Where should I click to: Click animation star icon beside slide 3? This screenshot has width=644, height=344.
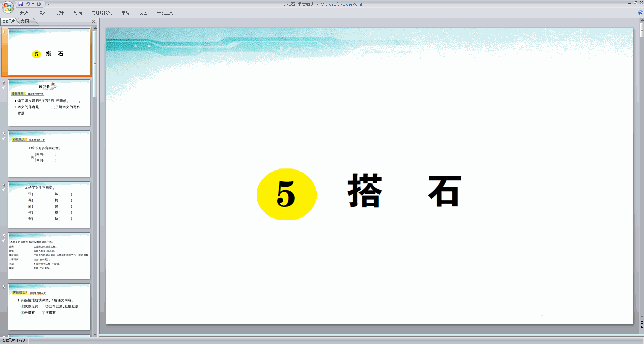pos(4,138)
